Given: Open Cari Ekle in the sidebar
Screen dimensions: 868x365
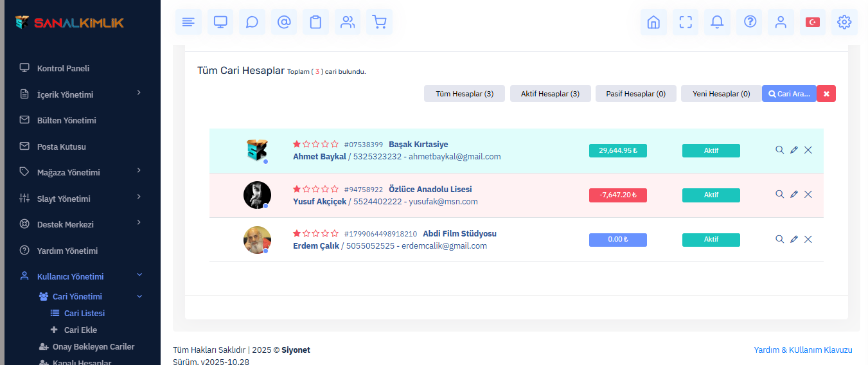Looking at the screenshot, I should 80,330.
